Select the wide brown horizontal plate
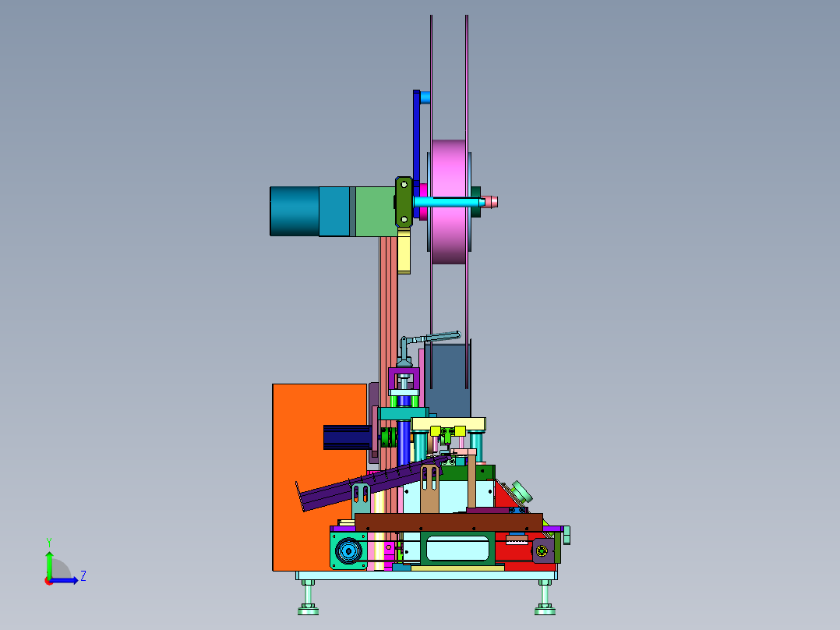 (449, 522)
